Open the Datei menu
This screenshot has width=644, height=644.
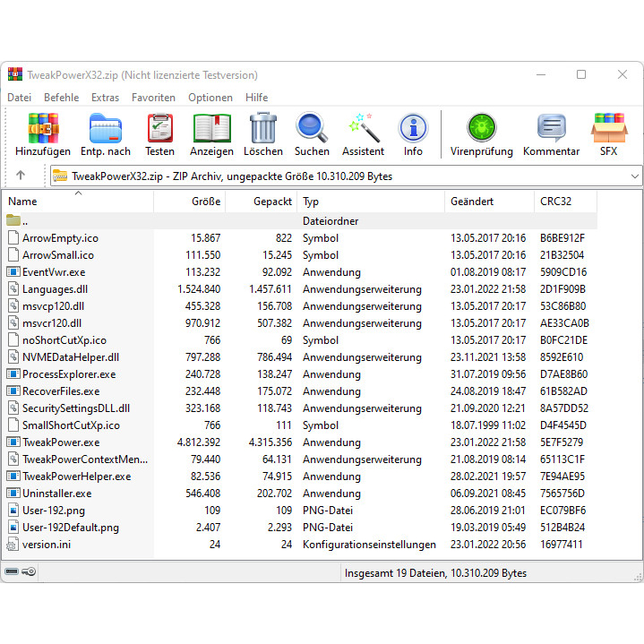19,98
